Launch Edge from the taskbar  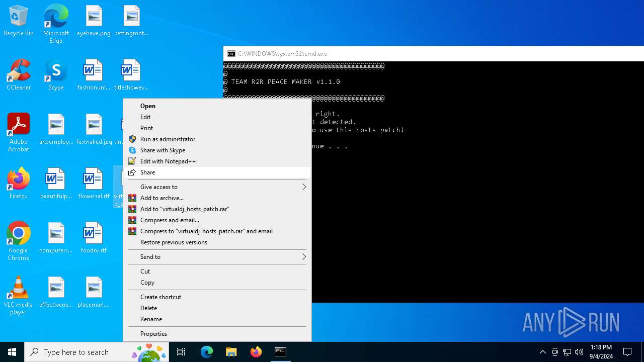click(207, 352)
